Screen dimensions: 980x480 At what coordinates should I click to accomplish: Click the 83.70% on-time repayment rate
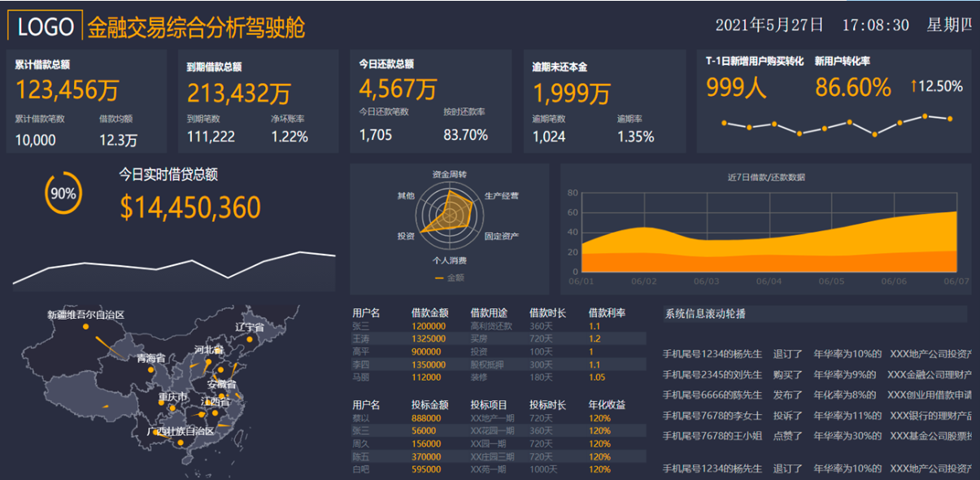(465, 134)
